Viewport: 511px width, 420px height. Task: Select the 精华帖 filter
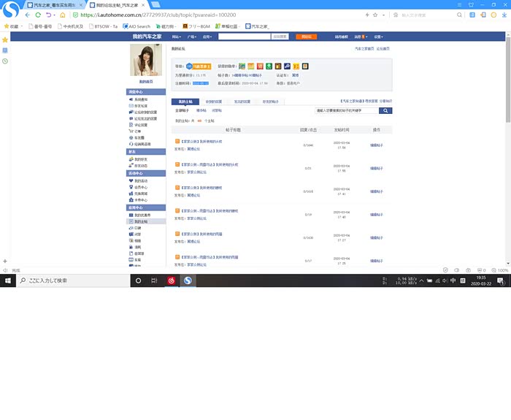coord(201,110)
